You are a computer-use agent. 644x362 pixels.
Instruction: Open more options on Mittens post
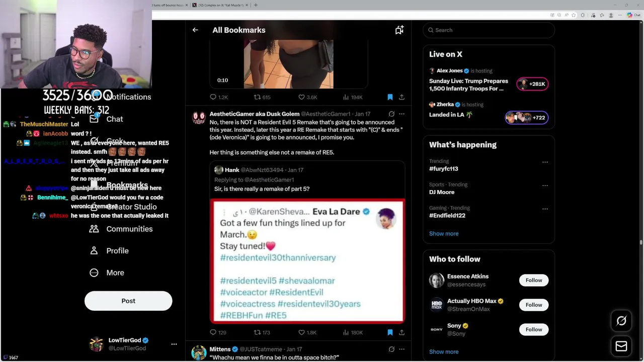[401, 349]
